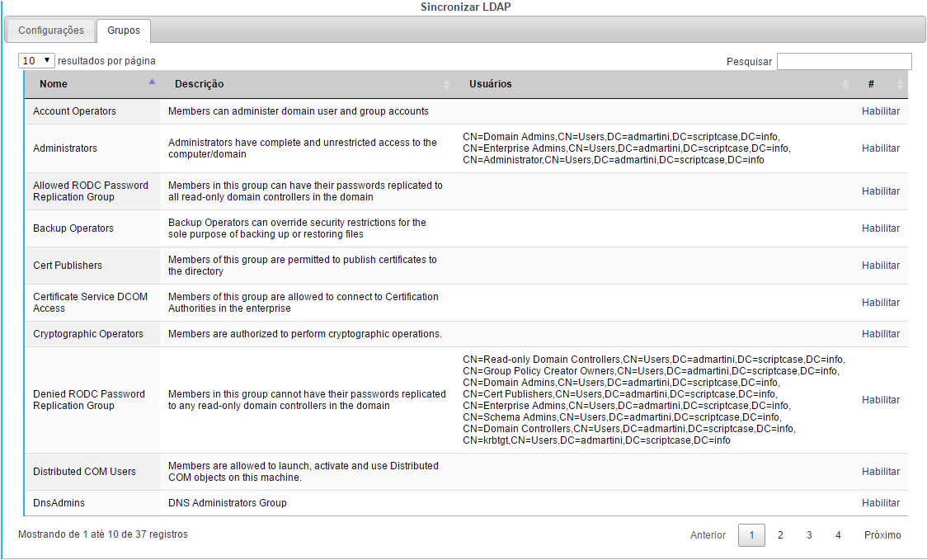Sort the table by Nome column arrow

click(152, 82)
